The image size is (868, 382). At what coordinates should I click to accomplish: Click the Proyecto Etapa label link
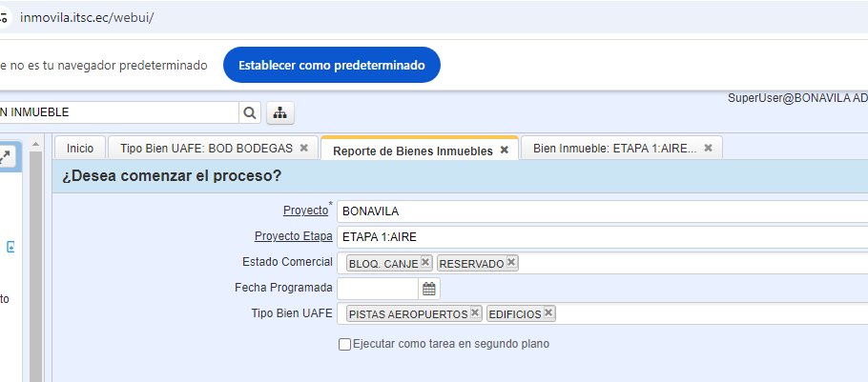293,236
